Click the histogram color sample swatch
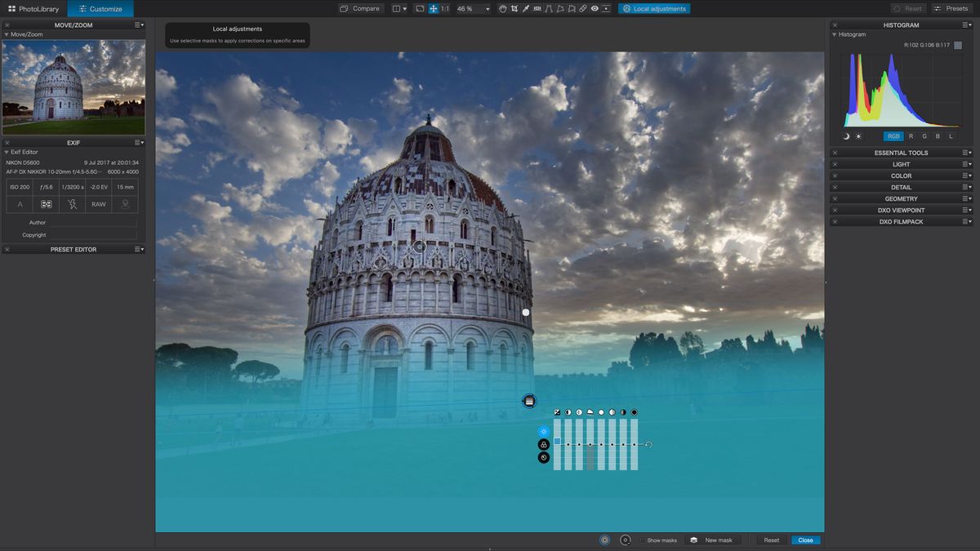Viewport: 980px width, 551px height. coord(958,46)
